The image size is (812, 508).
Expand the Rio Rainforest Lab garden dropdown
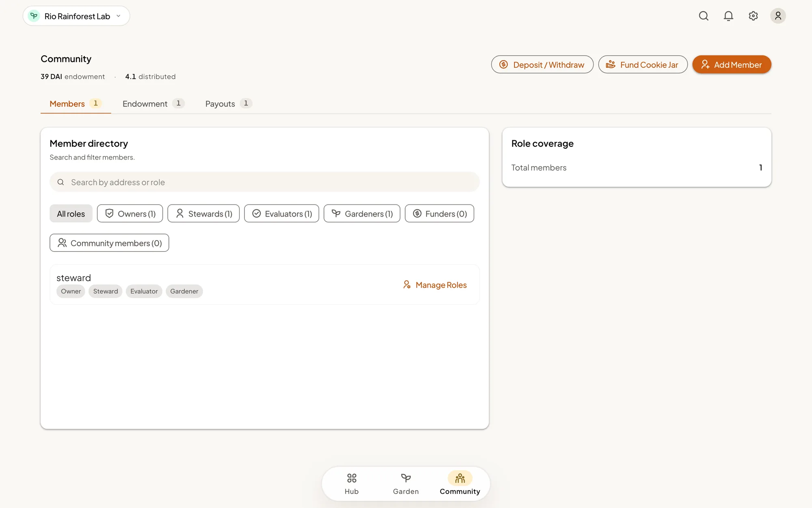click(x=76, y=16)
